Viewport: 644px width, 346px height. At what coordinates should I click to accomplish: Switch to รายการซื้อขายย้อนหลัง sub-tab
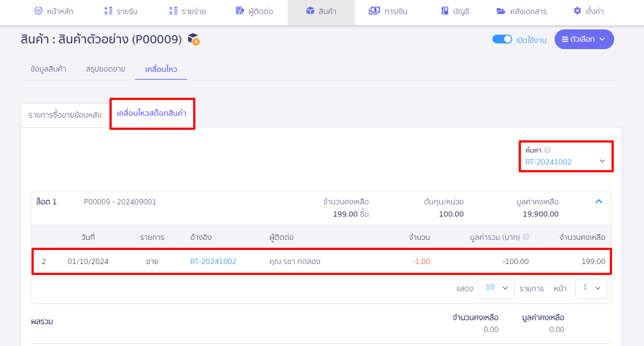click(65, 115)
